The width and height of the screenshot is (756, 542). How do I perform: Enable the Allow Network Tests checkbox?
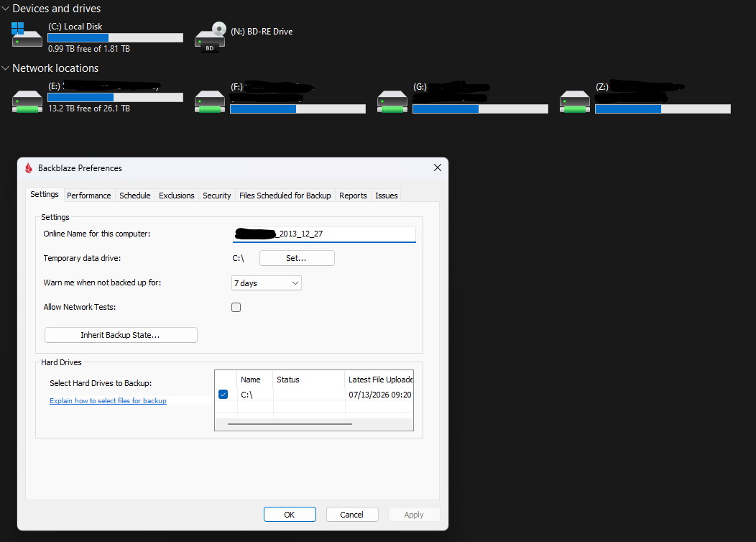click(x=236, y=307)
